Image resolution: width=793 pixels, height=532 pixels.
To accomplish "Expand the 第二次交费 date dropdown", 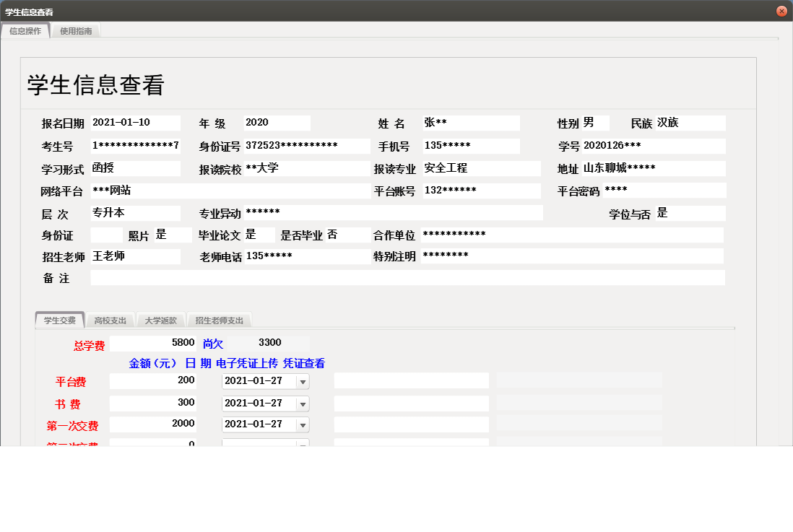I will point(304,445).
